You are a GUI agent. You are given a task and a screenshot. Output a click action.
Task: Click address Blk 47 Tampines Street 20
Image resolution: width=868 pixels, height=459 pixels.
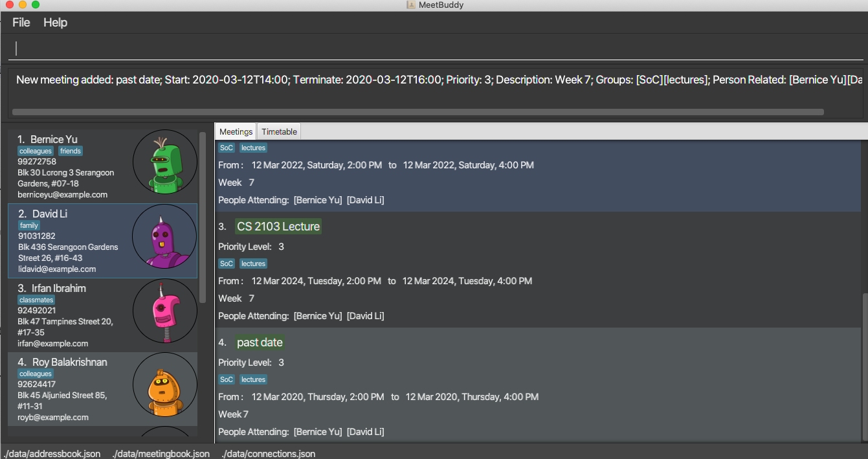[65, 327]
